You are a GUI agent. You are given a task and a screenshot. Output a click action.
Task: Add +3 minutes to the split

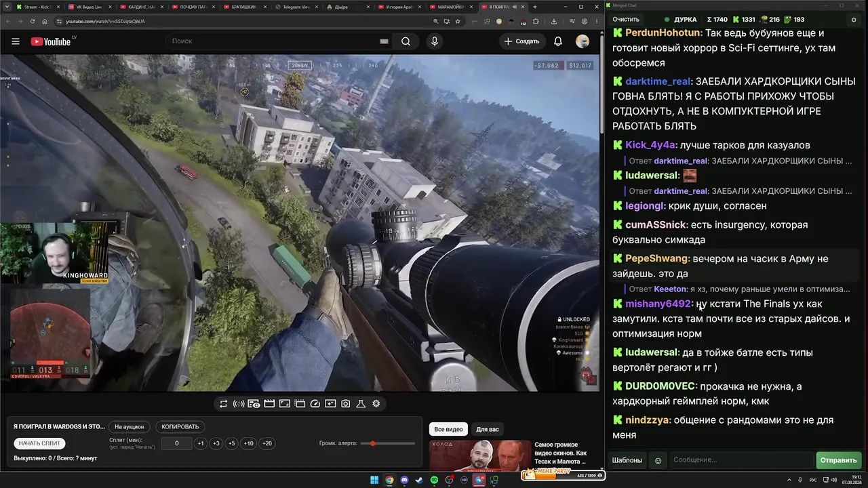point(216,443)
